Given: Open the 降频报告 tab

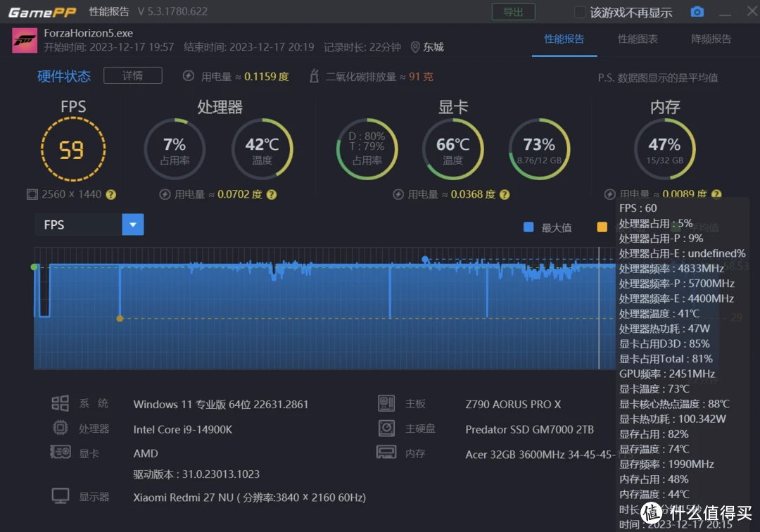Looking at the screenshot, I should (711, 39).
